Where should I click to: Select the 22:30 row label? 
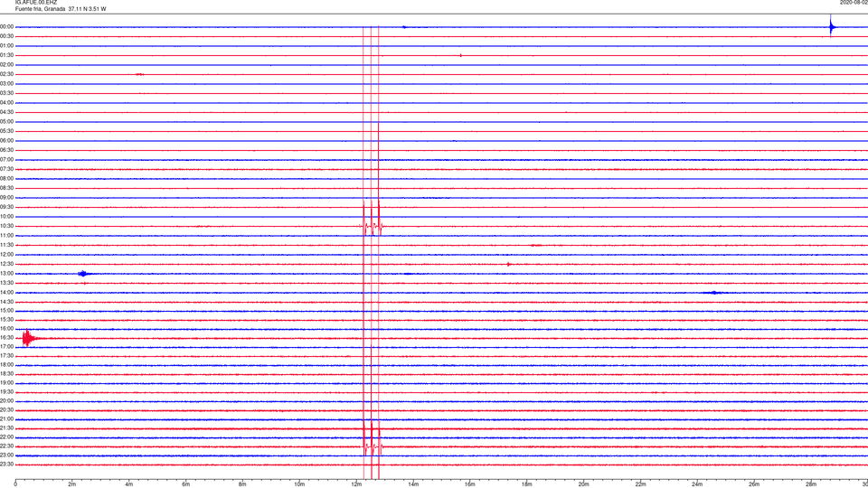pos(6,446)
